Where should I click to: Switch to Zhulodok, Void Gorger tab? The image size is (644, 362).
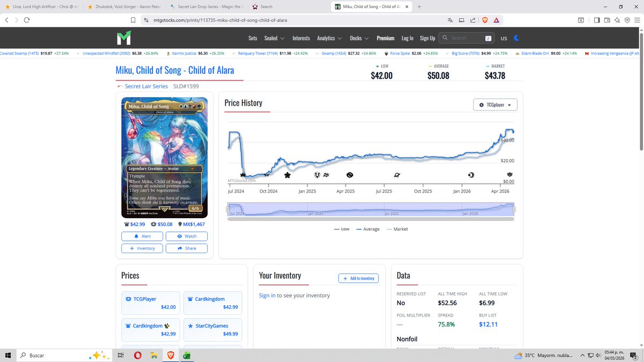click(x=124, y=6)
